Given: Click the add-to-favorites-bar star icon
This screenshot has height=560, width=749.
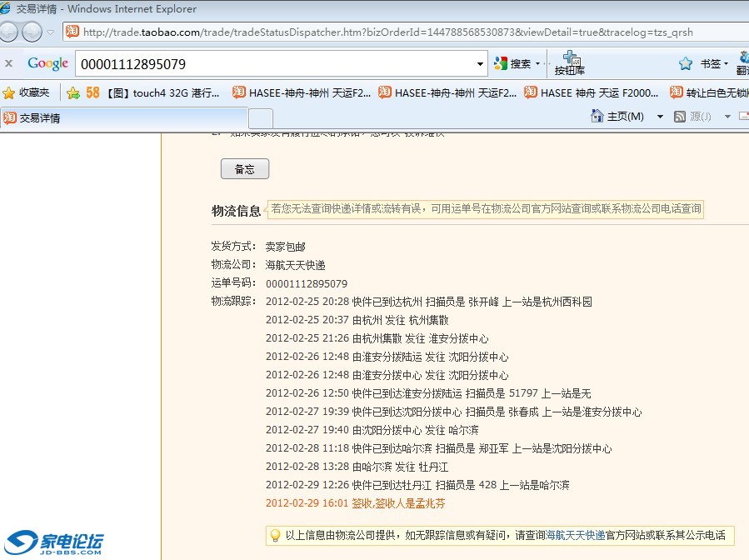Looking at the screenshot, I should pyautogui.click(x=73, y=92).
